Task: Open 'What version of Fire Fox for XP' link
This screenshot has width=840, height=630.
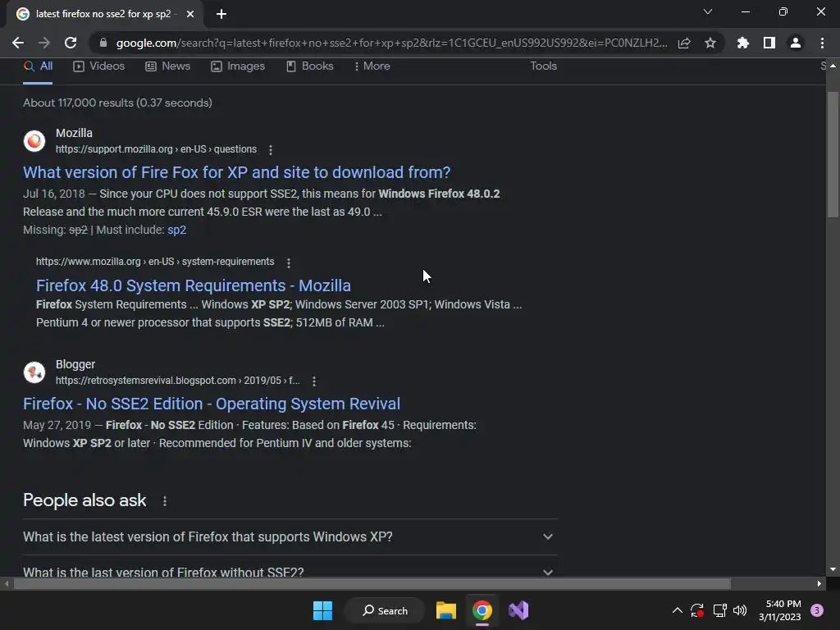Action: [236, 172]
